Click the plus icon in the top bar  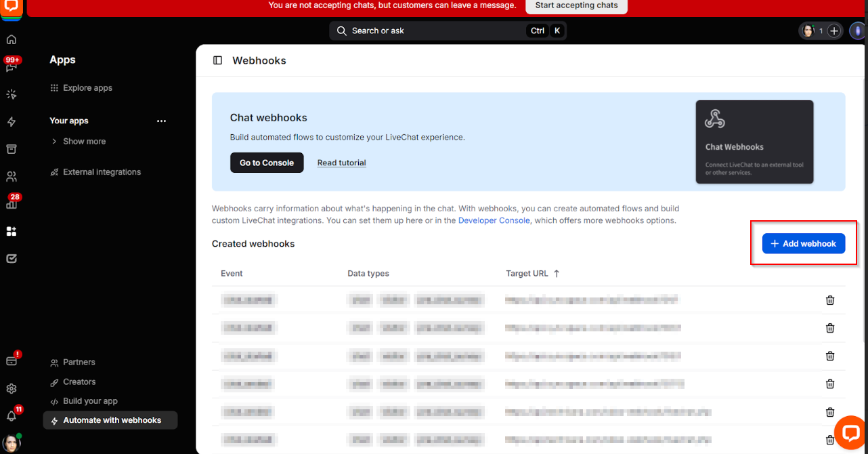tap(834, 30)
